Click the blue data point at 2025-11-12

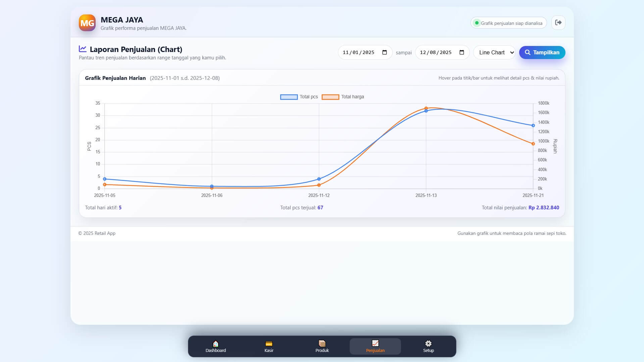point(319,179)
